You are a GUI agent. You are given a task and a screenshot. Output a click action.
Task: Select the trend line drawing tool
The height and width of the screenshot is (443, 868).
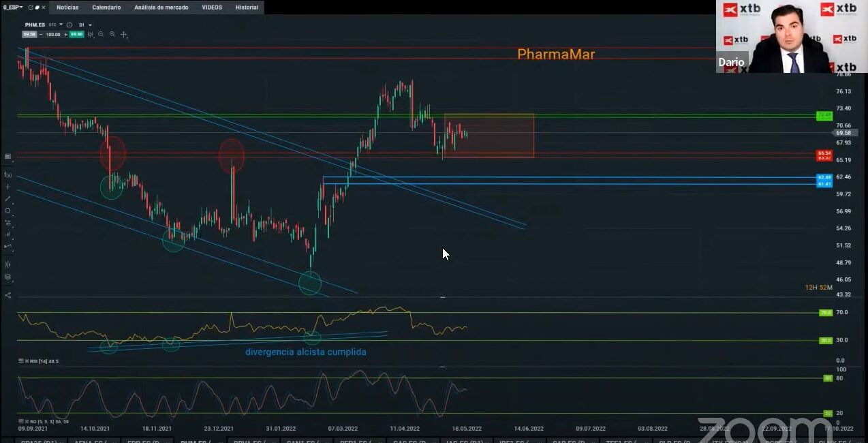(8, 198)
